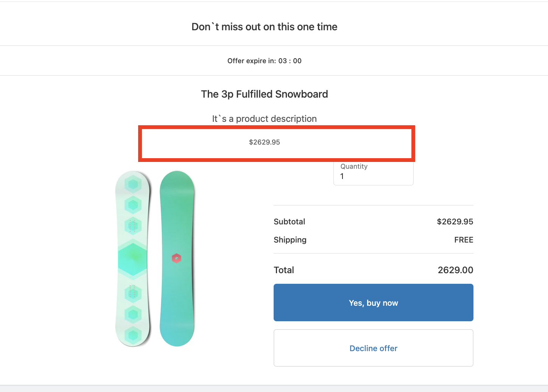Click the product description text
Image resolution: width=548 pixels, height=392 pixels.
pyautogui.click(x=265, y=119)
